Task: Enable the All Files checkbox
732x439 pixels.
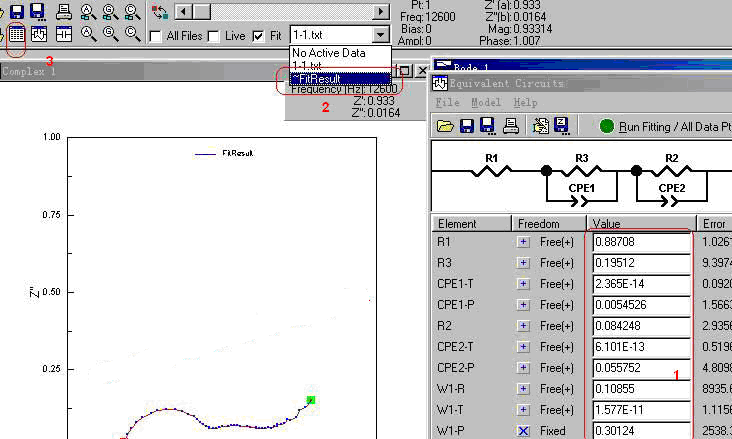Action: pos(156,36)
